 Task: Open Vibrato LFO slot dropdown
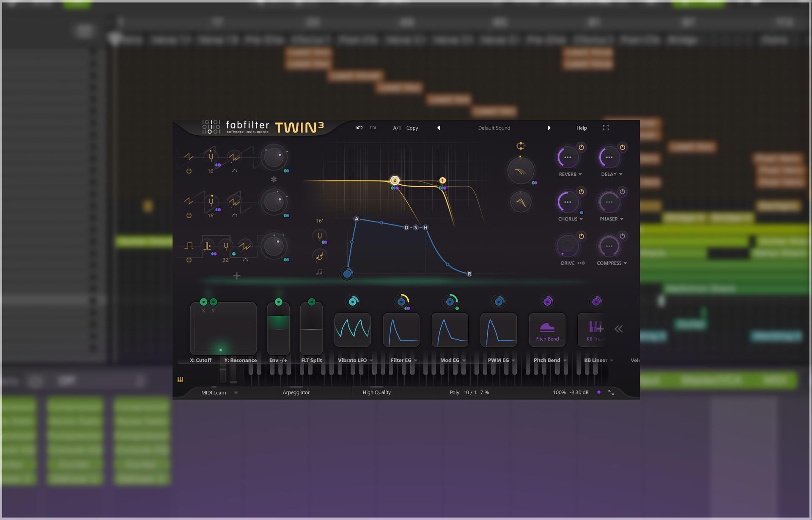pos(371,361)
